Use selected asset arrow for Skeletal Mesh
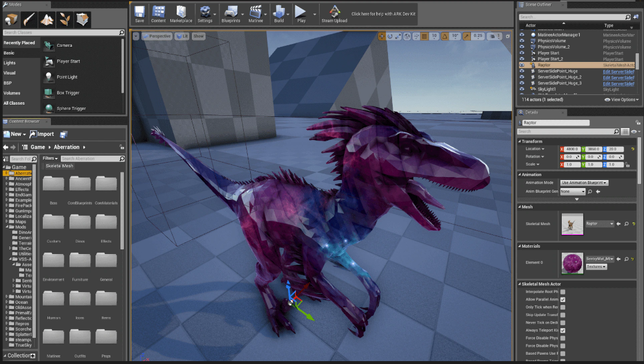This screenshot has height=364, width=644. click(x=619, y=223)
